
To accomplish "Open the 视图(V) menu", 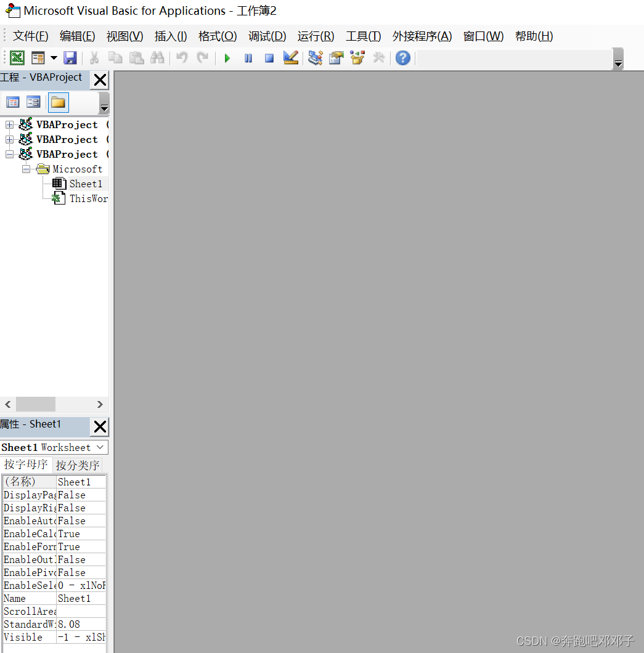I will tap(125, 36).
